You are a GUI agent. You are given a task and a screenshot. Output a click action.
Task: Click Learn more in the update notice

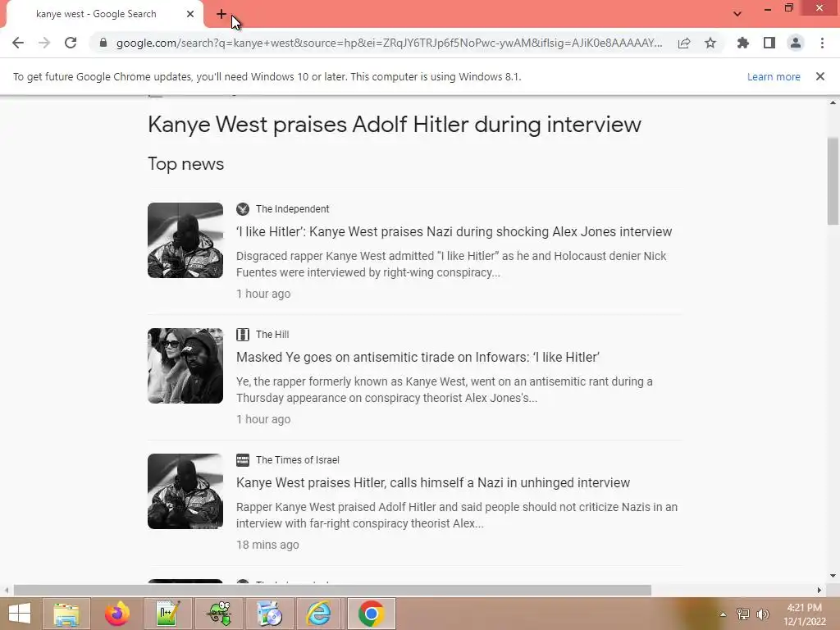(774, 76)
